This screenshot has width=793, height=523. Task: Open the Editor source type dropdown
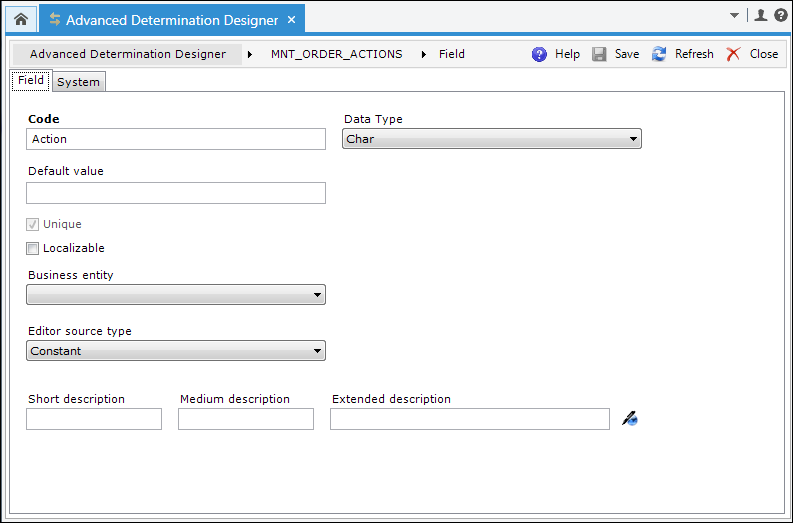(x=176, y=351)
